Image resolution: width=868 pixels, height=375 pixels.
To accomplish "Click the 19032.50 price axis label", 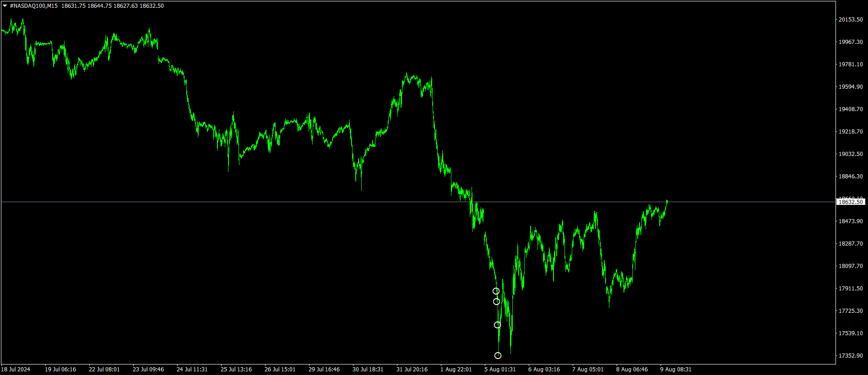I will tap(850, 154).
